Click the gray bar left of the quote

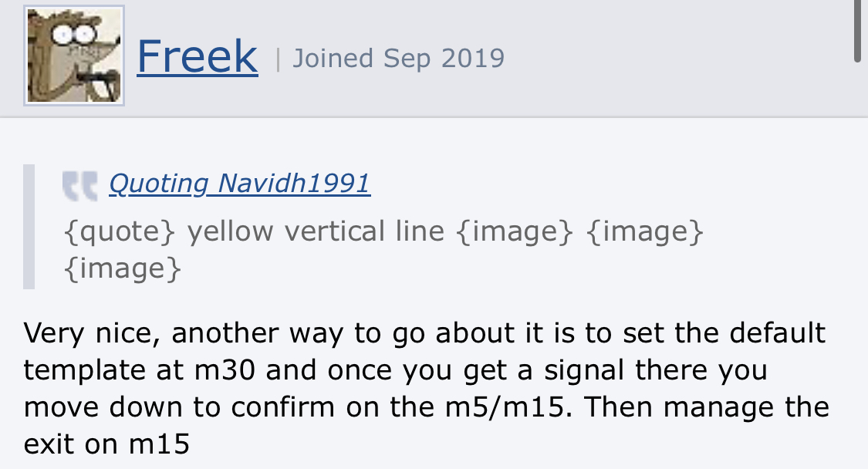[29, 227]
